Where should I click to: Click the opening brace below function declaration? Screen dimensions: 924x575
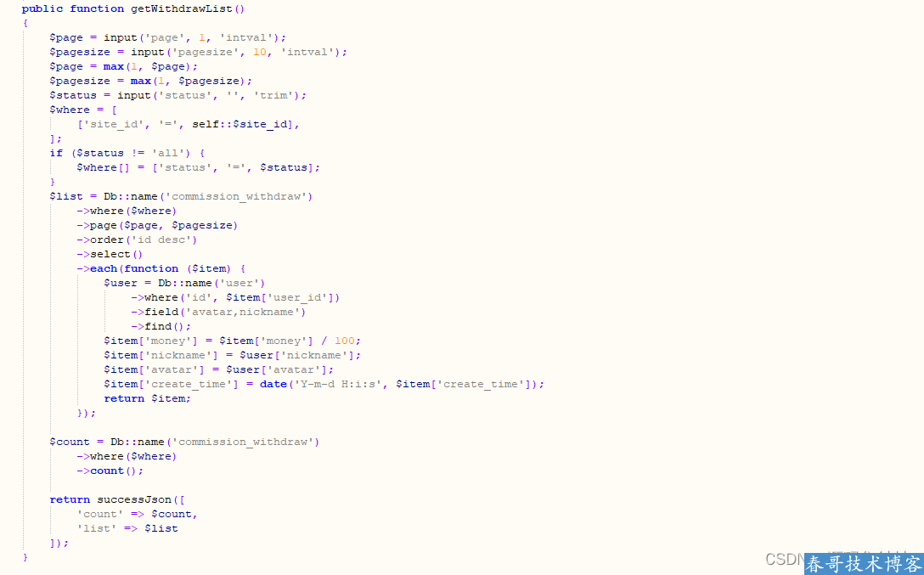25,23
